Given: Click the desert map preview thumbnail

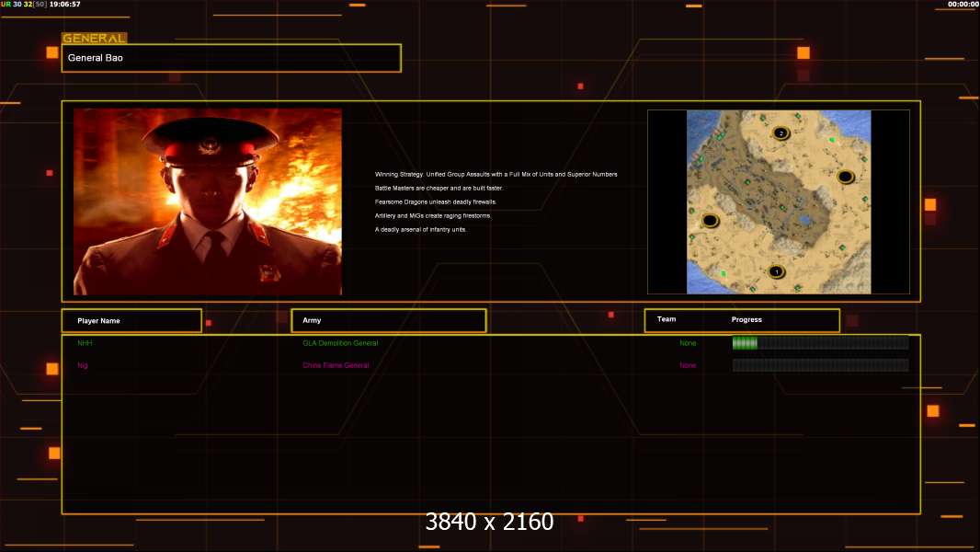Looking at the screenshot, I should click(x=779, y=201).
